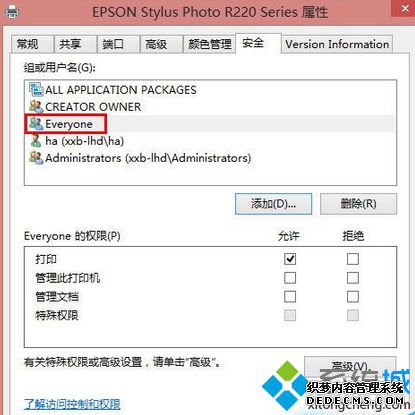Select ALL APPLICATION PACKAGES group icon
The image size is (415, 415).
click(x=36, y=90)
